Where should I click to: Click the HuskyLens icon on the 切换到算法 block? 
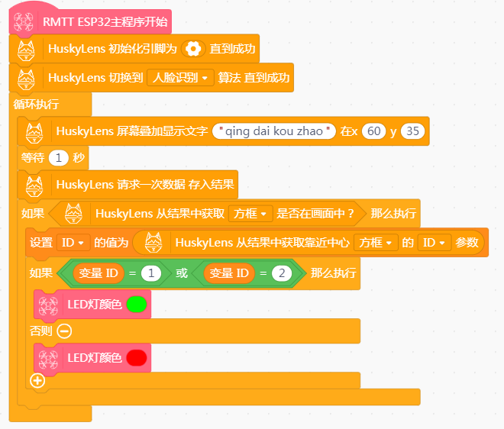[26, 79]
